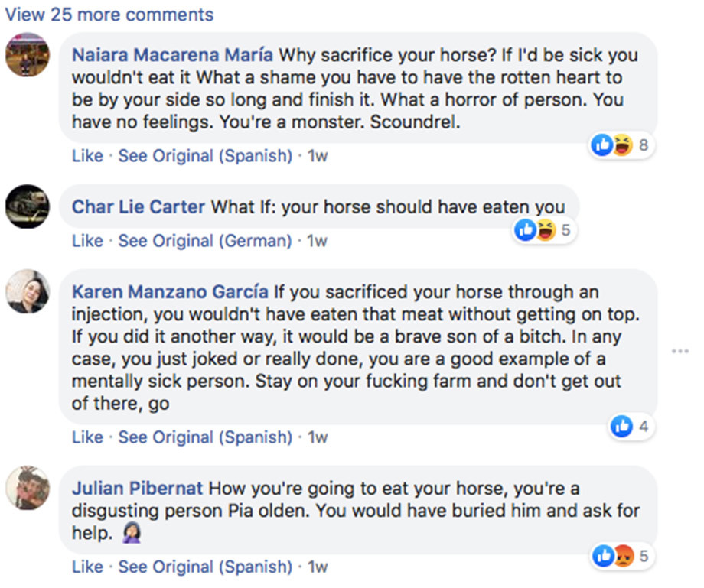Open the options ellipsis beside Karen's comment
The image size is (704, 588).
click(680, 351)
